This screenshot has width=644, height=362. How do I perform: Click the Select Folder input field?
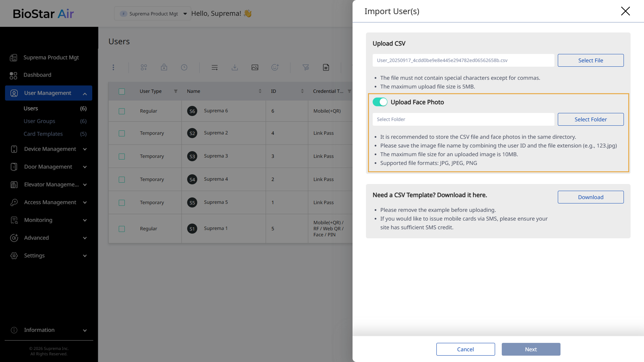tap(463, 119)
